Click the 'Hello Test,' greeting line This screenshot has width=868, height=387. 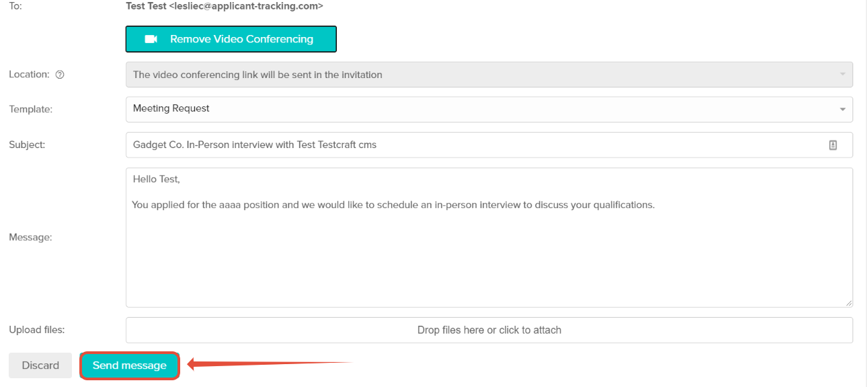pyautogui.click(x=157, y=179)
